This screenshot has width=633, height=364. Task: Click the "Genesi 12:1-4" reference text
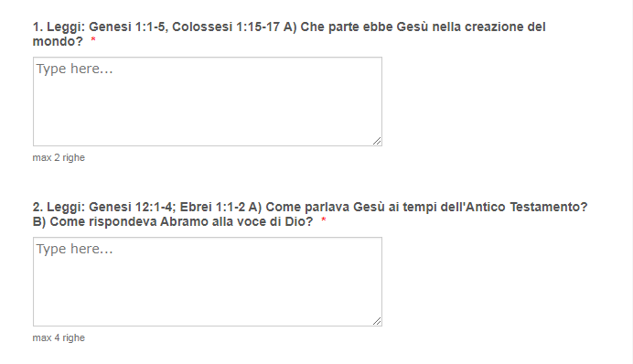click(x=133, y=207)
